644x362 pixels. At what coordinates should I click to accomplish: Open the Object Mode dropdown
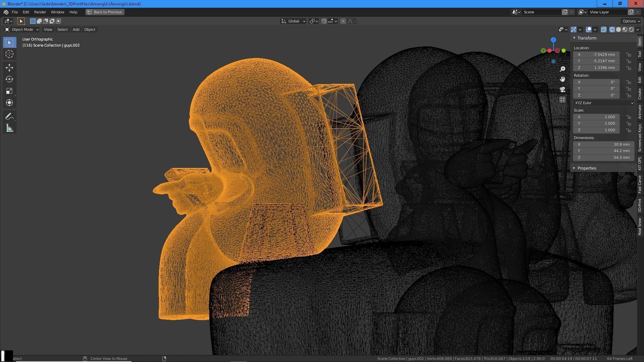pos(21,29)
